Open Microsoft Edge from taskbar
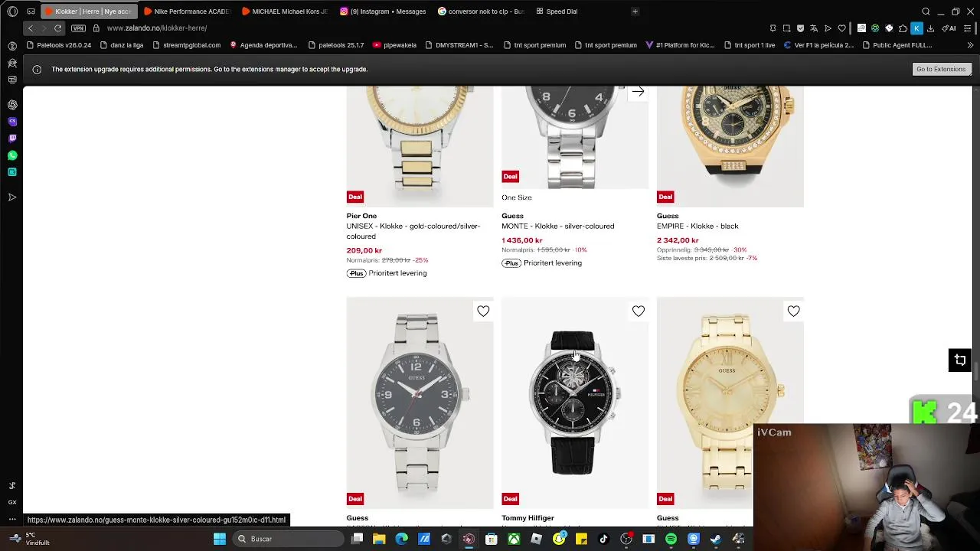 [x=401, y=539]
